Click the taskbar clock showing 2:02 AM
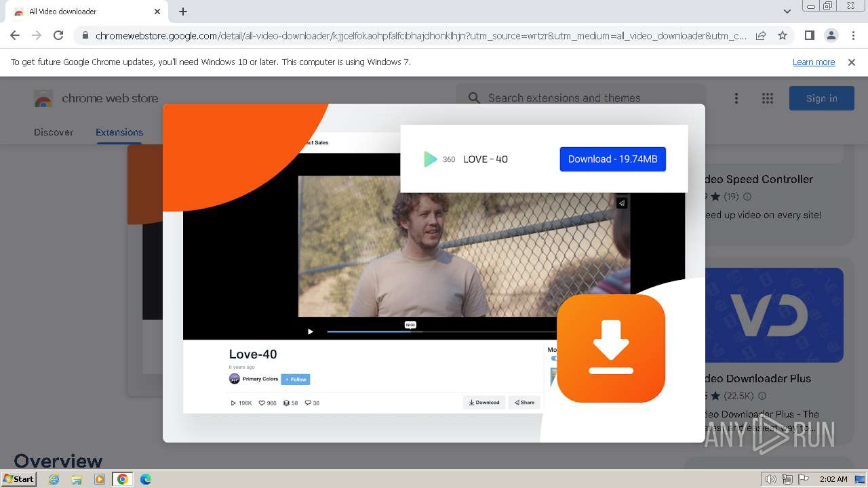The image size is (868, 488). tap(833, 479)
